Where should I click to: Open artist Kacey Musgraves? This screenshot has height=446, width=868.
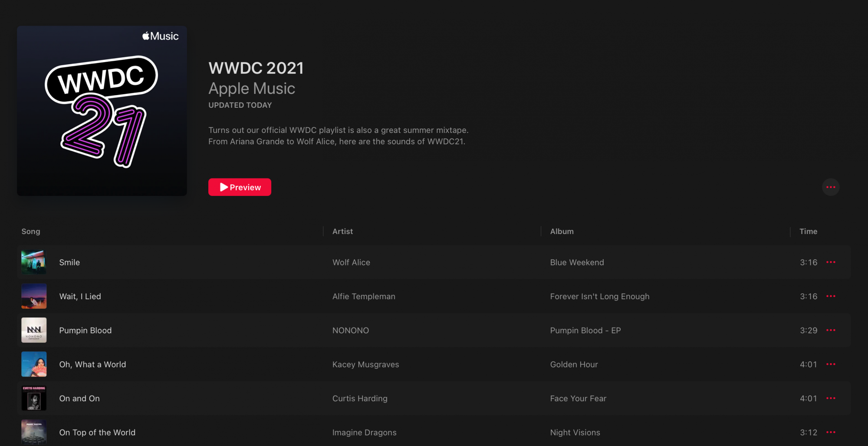365,364
